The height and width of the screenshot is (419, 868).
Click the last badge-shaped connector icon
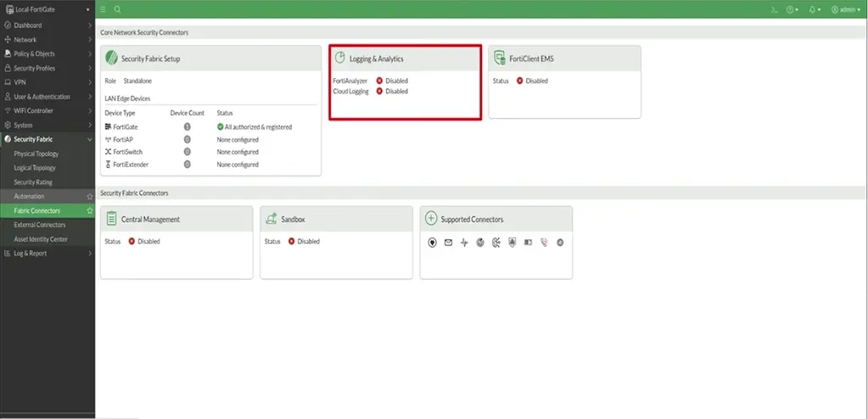[x=560, y=243]
